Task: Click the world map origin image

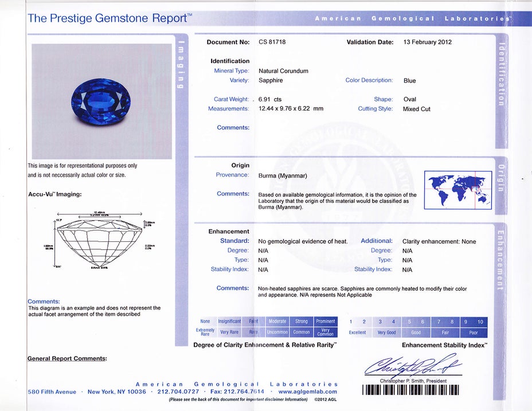Action: coord(457,190)
